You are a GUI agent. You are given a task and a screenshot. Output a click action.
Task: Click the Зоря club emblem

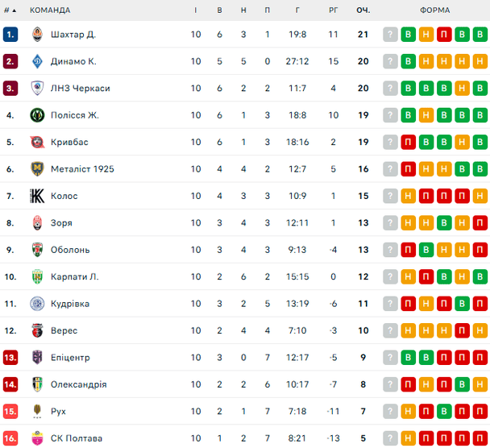(37, 223)
